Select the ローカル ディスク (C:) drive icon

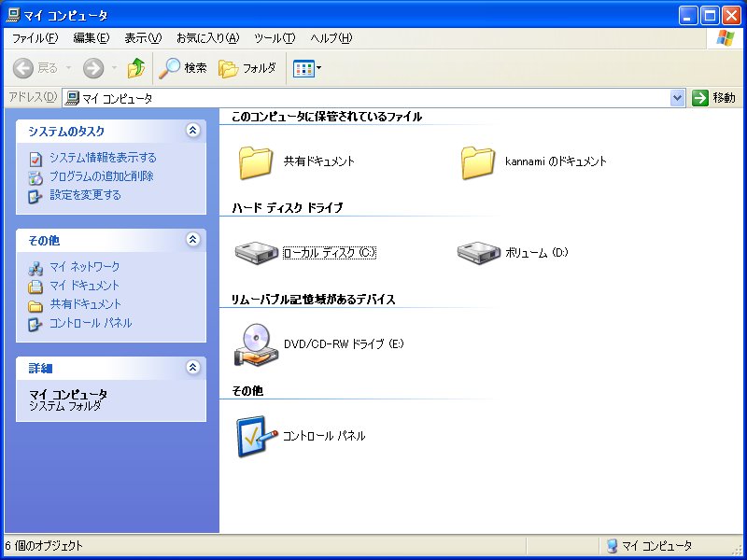[x=256, y=252]
